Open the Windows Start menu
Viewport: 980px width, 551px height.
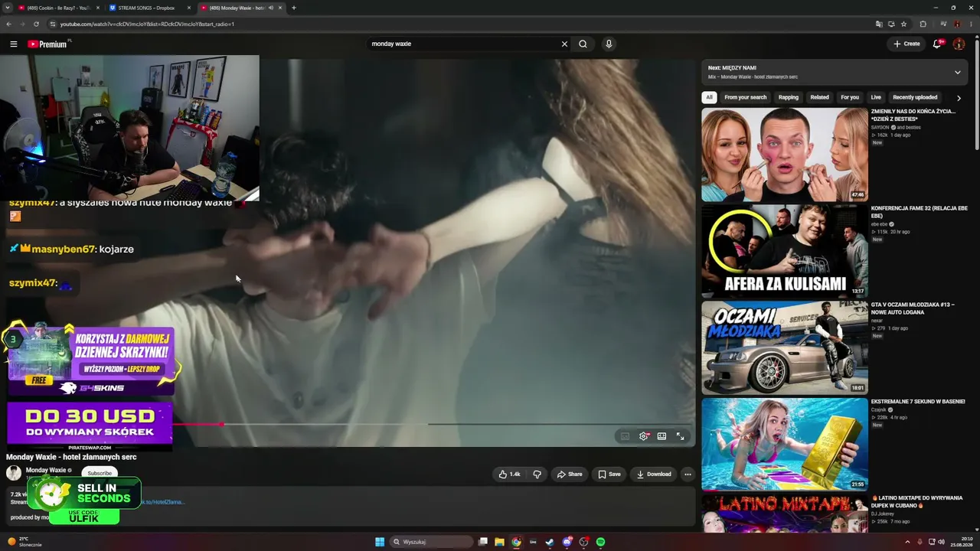click(380, 542)
